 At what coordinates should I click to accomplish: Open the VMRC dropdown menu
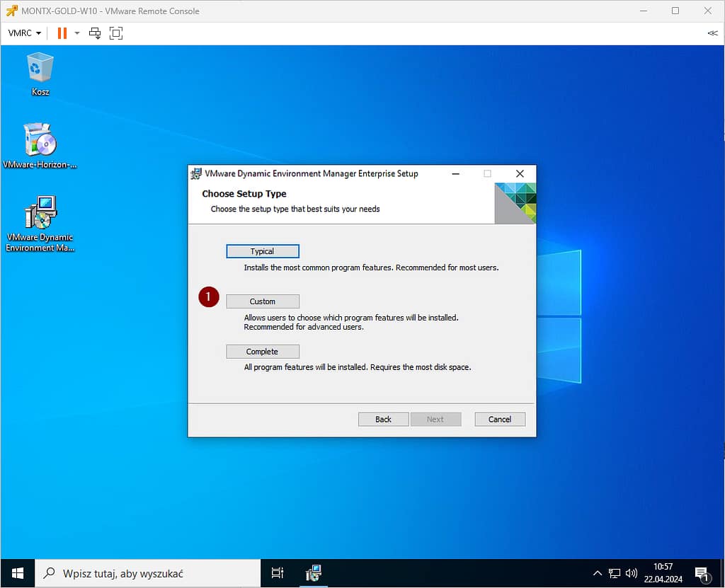tap(24, 33)
